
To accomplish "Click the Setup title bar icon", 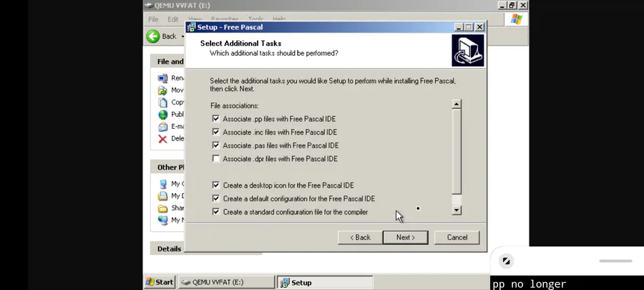I will click(x=191, y=27).
